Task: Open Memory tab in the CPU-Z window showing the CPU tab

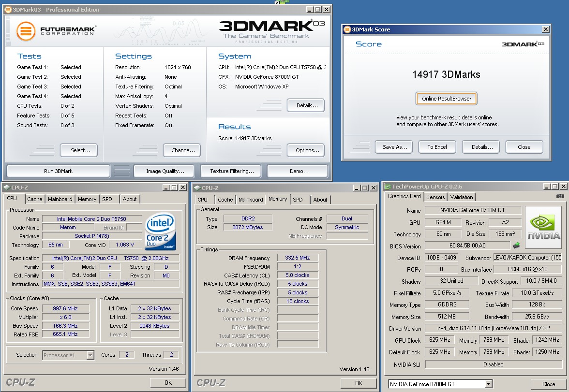Action: pyautogui.click(x=87, y=199)
